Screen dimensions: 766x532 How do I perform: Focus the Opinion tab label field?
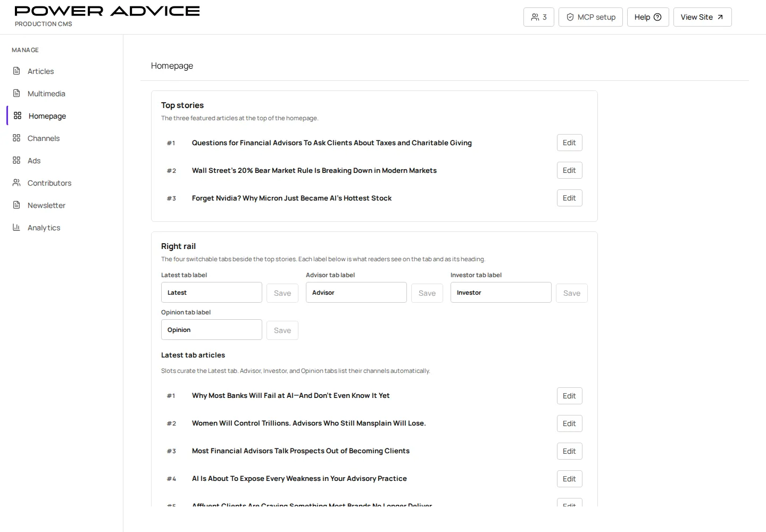(212, 330)
